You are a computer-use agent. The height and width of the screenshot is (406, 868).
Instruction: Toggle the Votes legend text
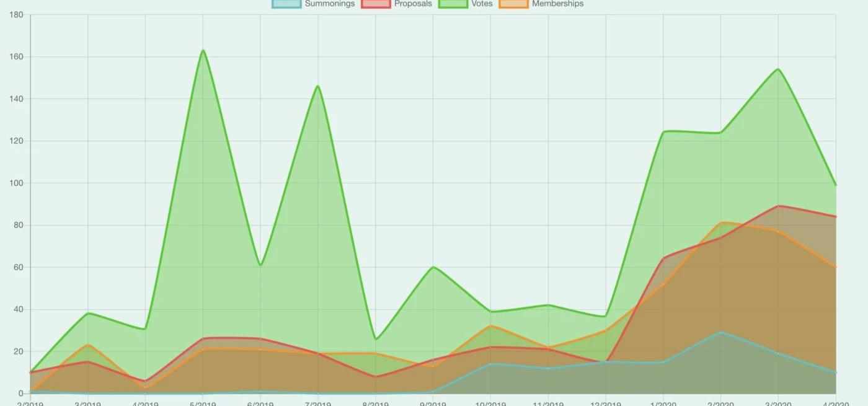click(x=482, y=4)
